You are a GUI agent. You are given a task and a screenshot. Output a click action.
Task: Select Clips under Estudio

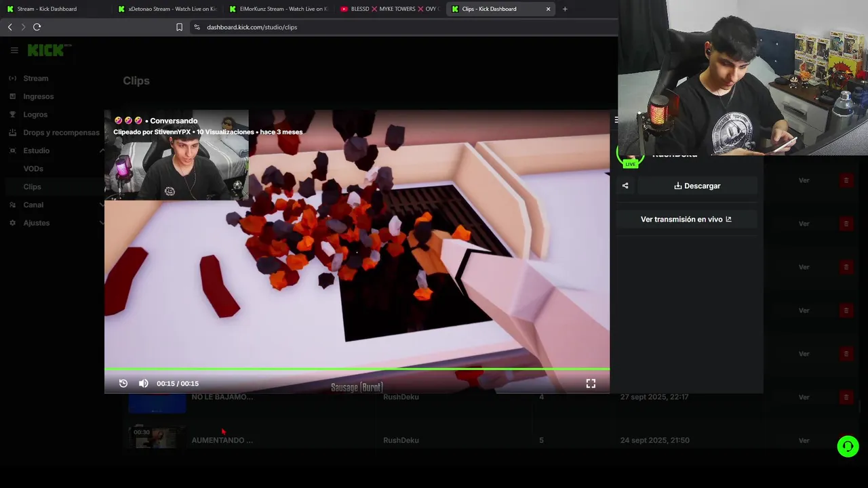tap(32, 187)
